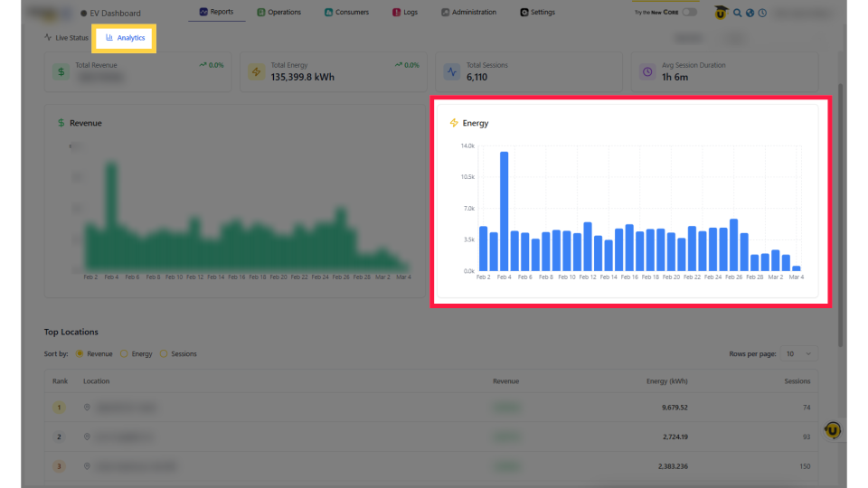Select the Analytics tab
Viewport: 868px width, 488px height.
coord(126,38)
